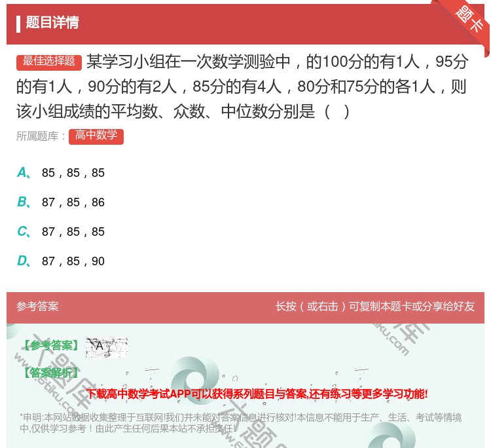Image resolution: width=491 pixels, height=448 pixels.
Task: Click the reference answer image showing A
Action: click(107, 347)
